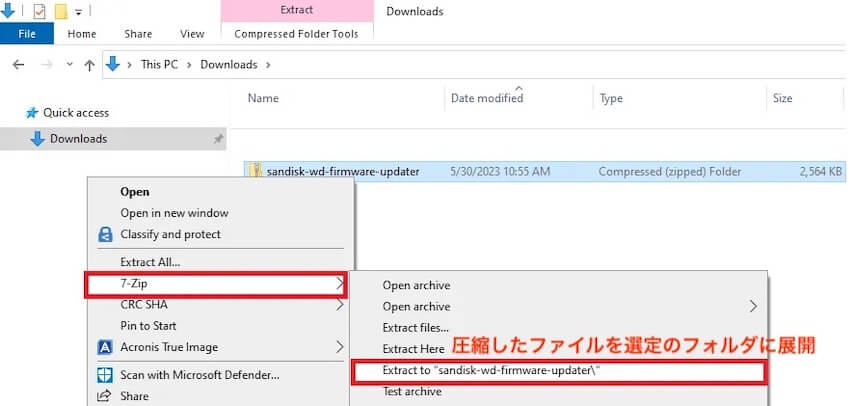Image resolution: width=850 pixels, height=406 pixels.
Task: Expand the second Open archive submenu
Action: pos(754,306)
